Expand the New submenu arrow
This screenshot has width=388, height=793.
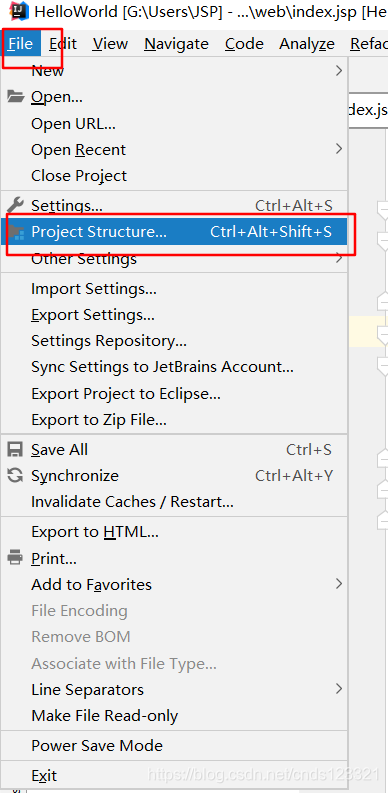click(339, 70)
